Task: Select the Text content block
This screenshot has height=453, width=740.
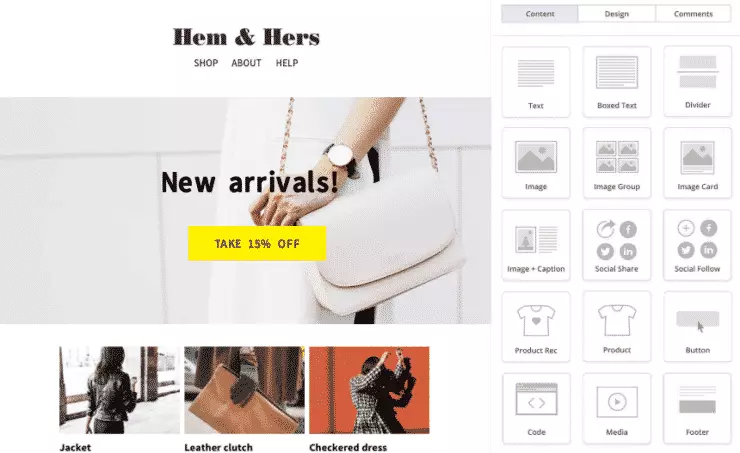Action: [536, 82]
